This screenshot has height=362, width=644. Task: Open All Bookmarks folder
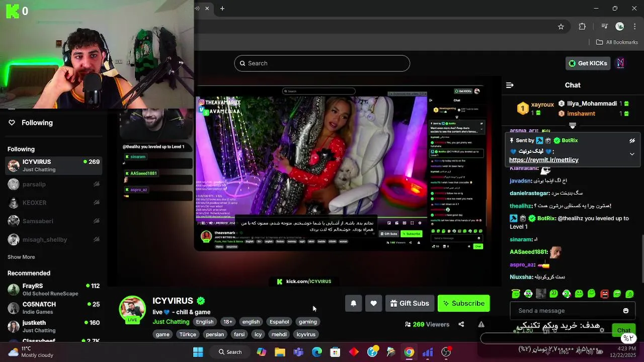tap(617, 42)
